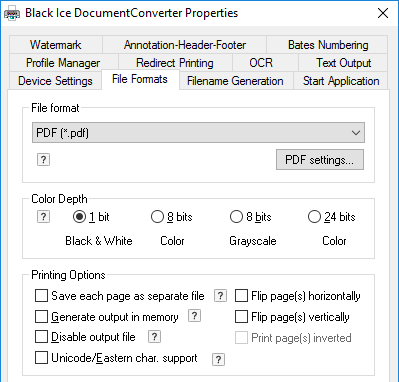This screenshot has height=382, width=399.
Task: Open help for Unicode/Eastern char. support
Action: click(218, 359)
